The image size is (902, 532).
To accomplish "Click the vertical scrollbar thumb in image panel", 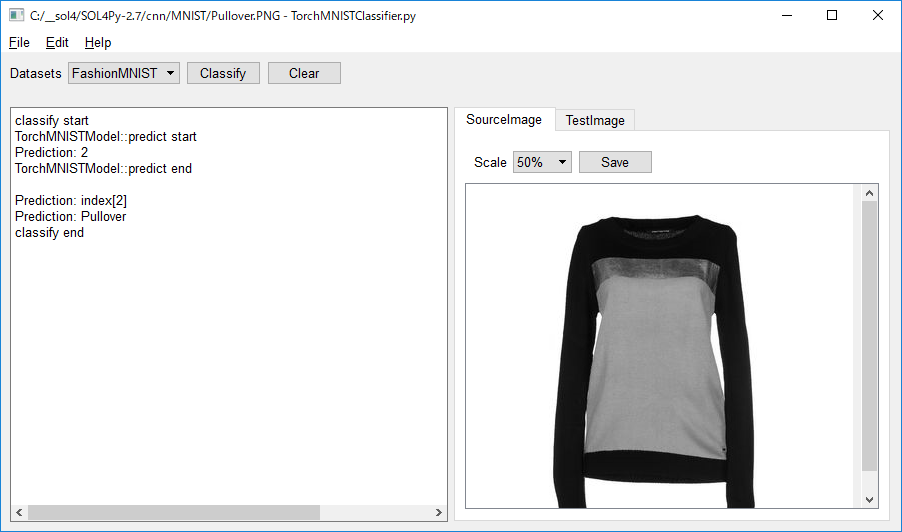I will 869,336.
